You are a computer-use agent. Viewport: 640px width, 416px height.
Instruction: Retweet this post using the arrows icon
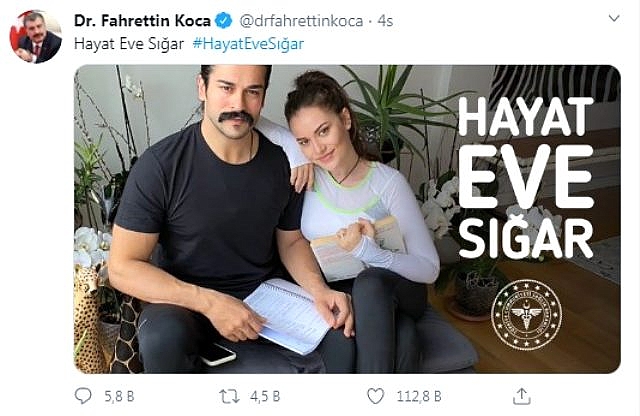coord(231,396)
